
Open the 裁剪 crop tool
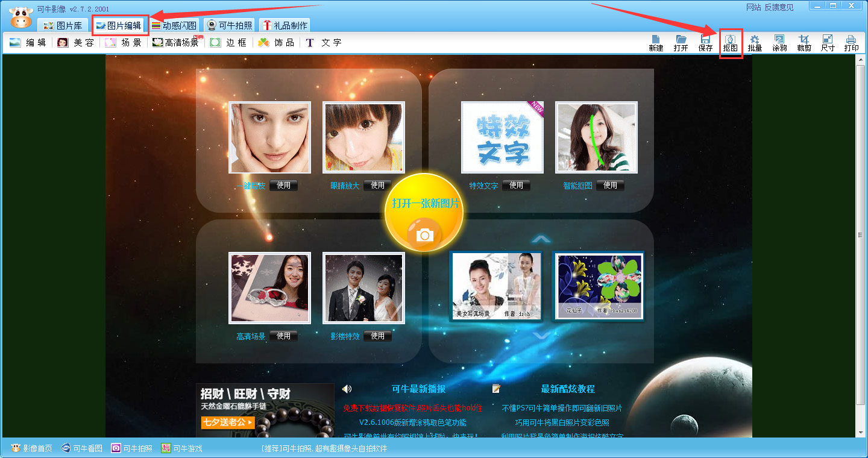(x=804, y=43)
